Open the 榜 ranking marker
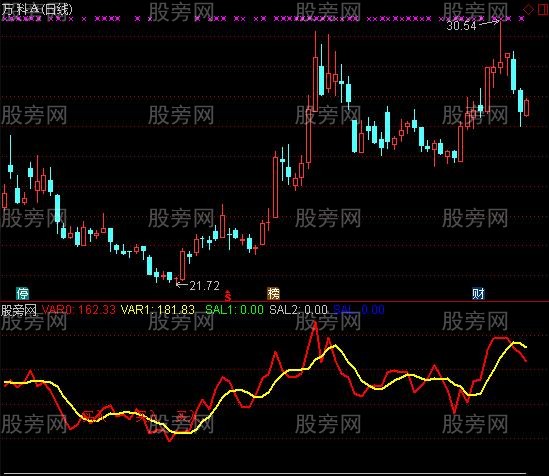The image size is (549, 476). tap(273, 293)
